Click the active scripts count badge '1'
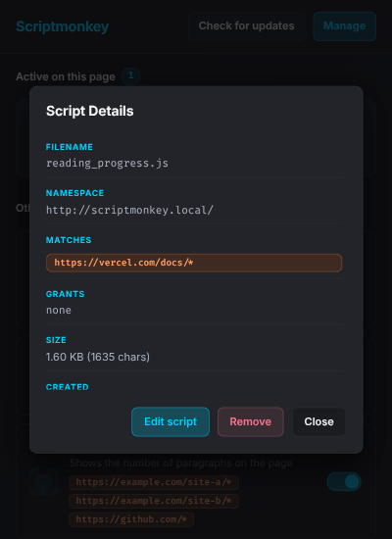The image size is (392, 539). pos(130,76)
